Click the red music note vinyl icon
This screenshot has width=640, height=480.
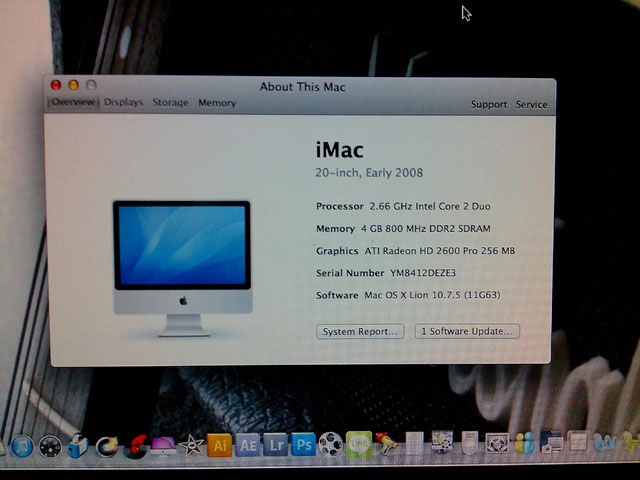pyautogui.click(x=136, y=447)
